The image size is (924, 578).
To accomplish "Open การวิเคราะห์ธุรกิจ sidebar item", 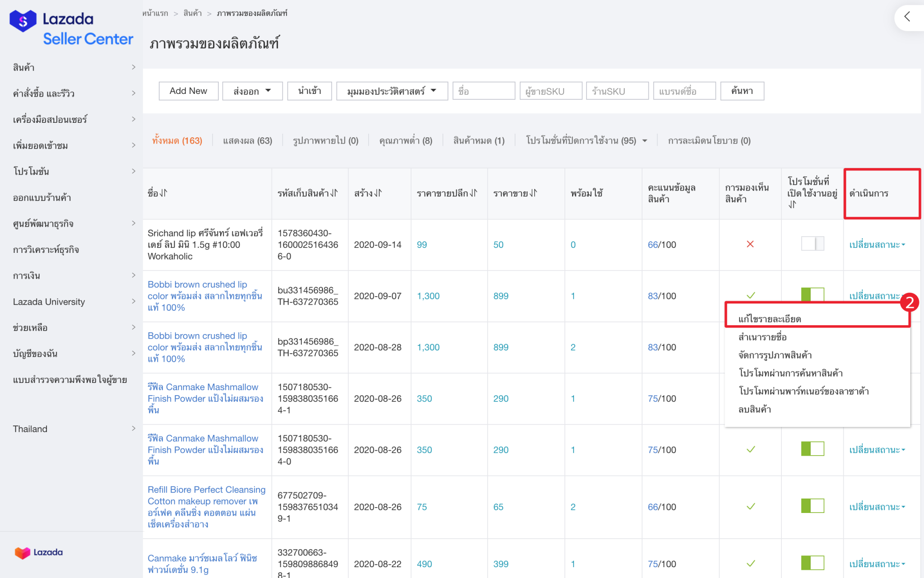I will coord(46,249).
